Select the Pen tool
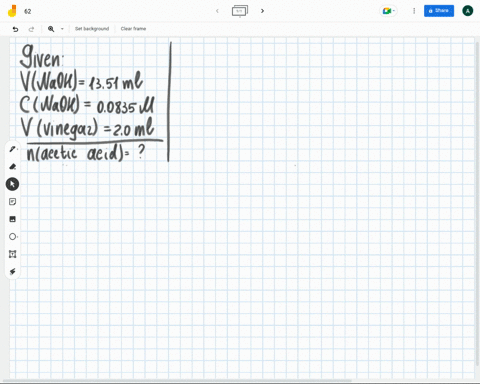The width and height of the screenshot is (480, 384). click(13, 149)
